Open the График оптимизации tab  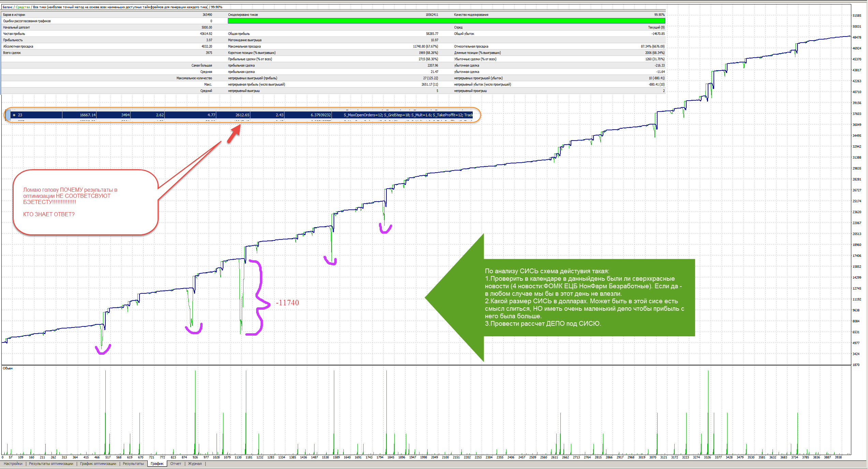coord(98,464)
